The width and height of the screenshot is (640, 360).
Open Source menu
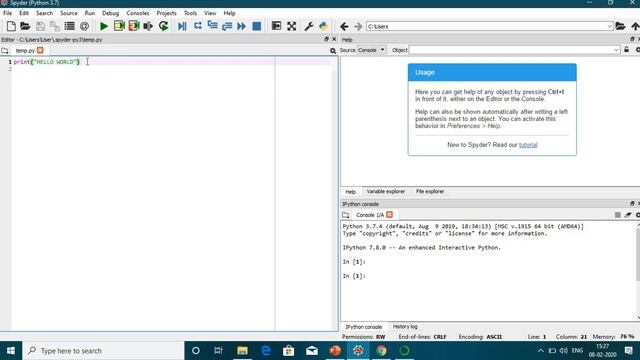click(x=69, y=13)
